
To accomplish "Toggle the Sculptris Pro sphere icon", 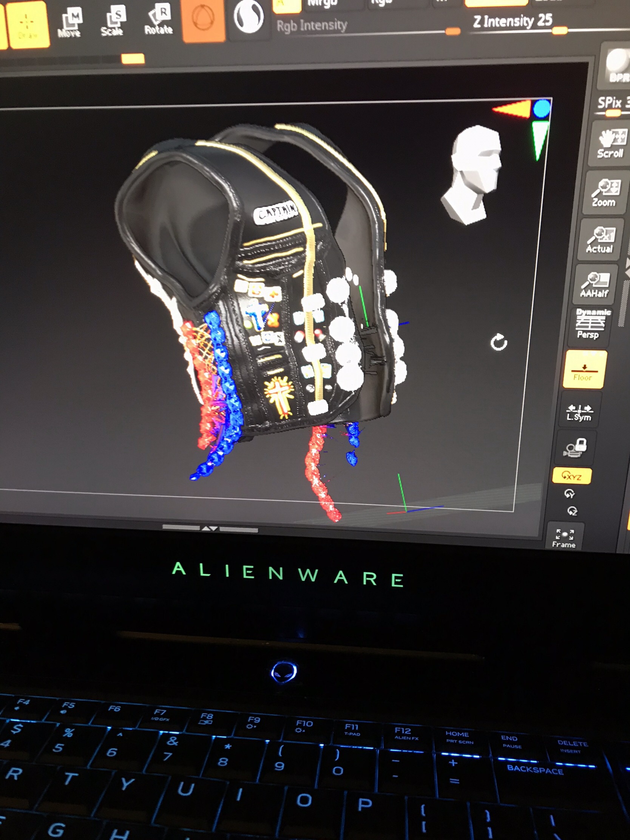I will click(x=249, y=17).
